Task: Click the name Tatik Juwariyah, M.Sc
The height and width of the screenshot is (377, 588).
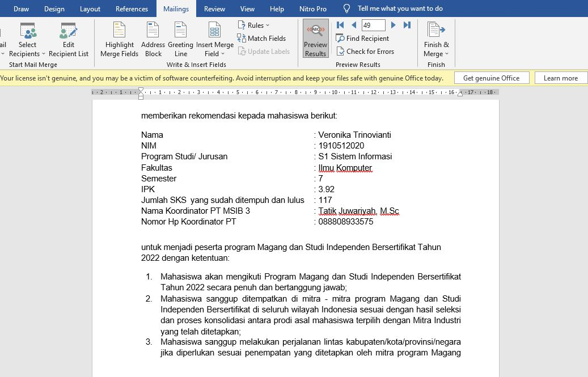Action: coord(358,211)
